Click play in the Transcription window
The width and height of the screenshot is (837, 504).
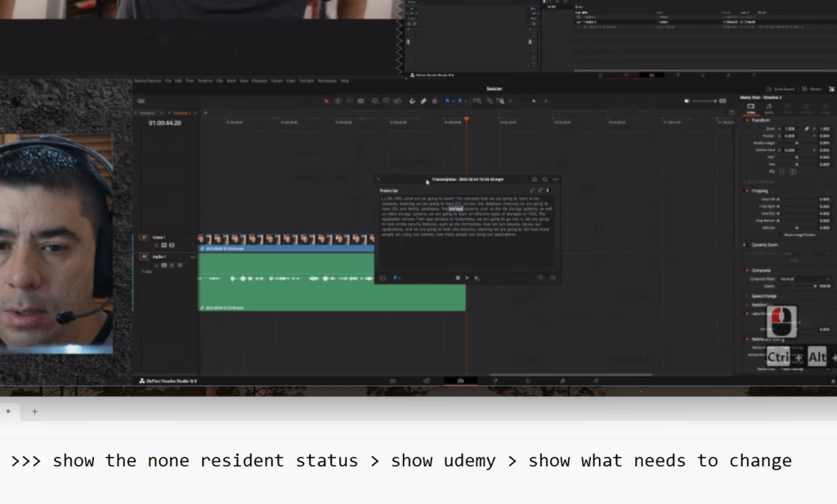tap(467, 278)
